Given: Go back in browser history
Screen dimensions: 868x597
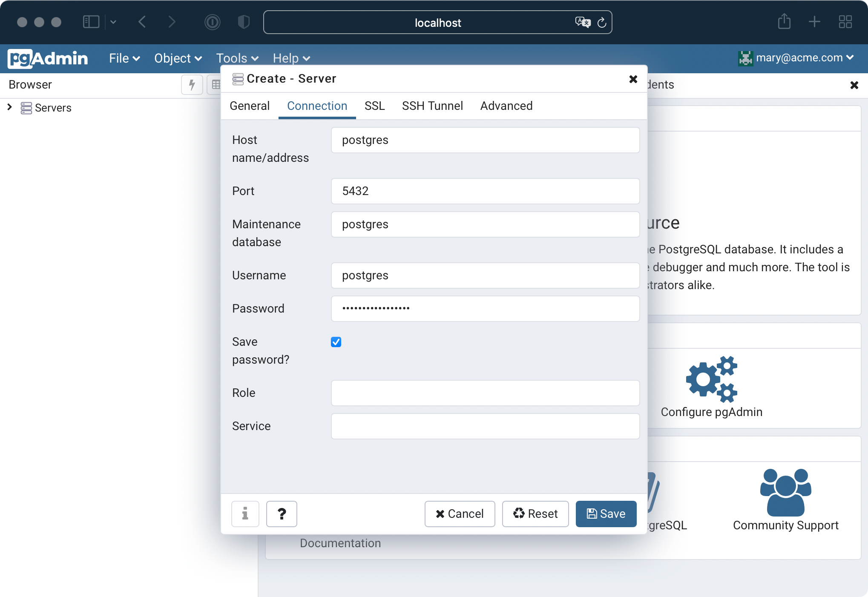Looking at the screenshot, I should pyautogui.click(x=142, y=22).
